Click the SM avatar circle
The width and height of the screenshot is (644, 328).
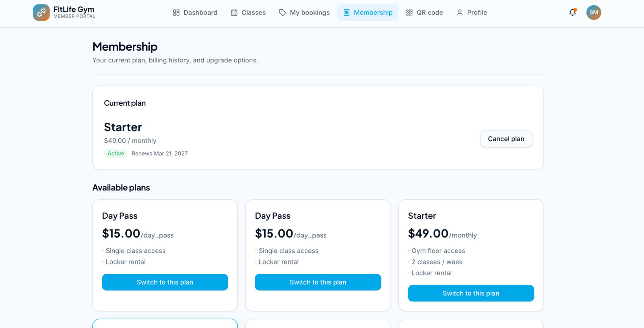coord(594,12)
